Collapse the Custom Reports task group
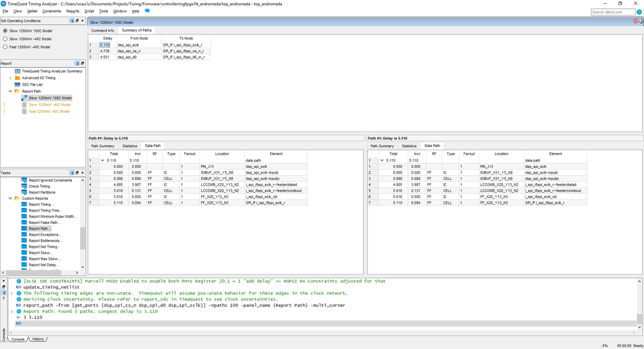This screenshot has width=644, height=349. tap(10, 198)
